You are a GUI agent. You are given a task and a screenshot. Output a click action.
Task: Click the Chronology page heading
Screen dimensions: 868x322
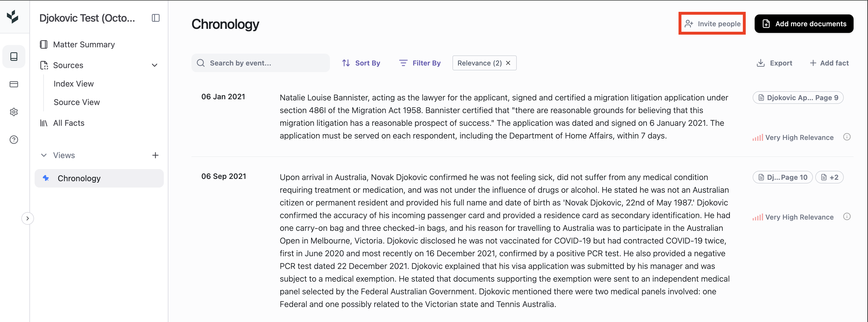[226, 24]
